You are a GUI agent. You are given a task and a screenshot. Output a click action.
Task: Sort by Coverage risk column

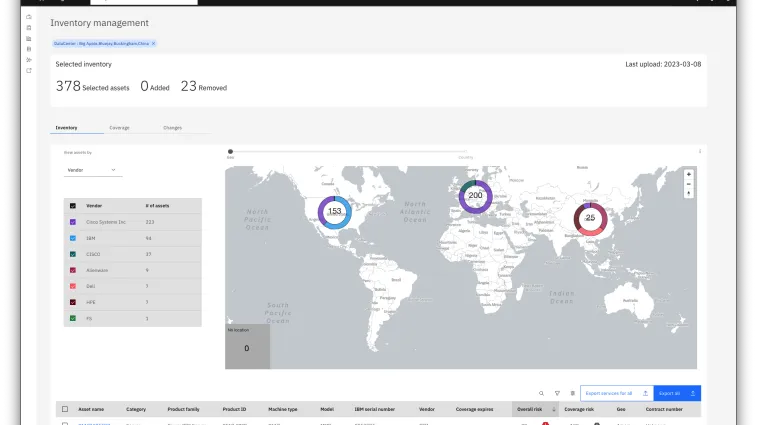[579, 409]
